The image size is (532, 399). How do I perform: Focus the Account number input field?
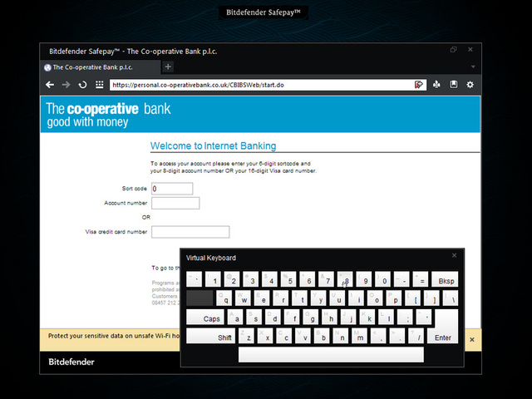tap(175, 203)
